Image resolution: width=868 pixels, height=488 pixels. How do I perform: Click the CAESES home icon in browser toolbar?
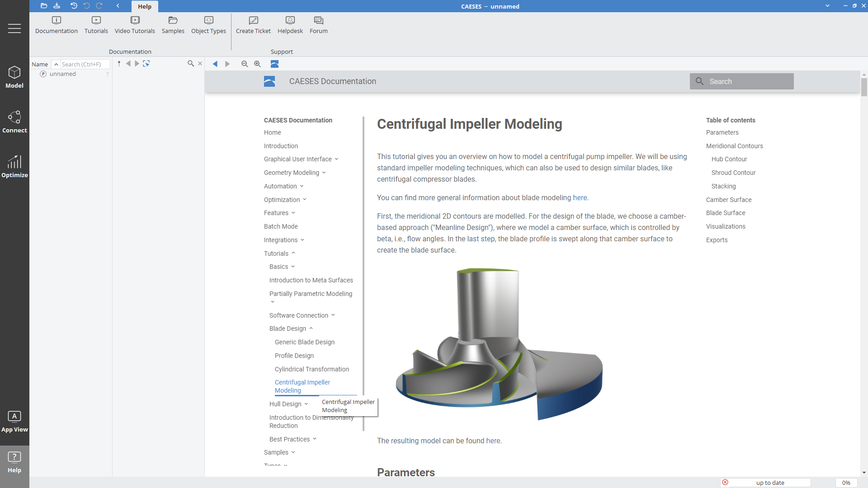pyautogui.click(x=274, y=64)
